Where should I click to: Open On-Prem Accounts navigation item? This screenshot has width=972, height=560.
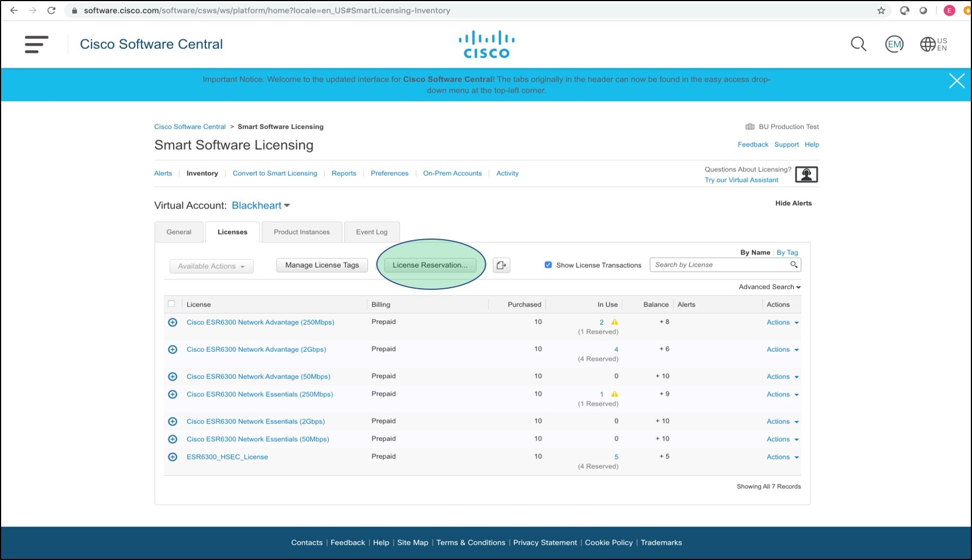[452, 173]
